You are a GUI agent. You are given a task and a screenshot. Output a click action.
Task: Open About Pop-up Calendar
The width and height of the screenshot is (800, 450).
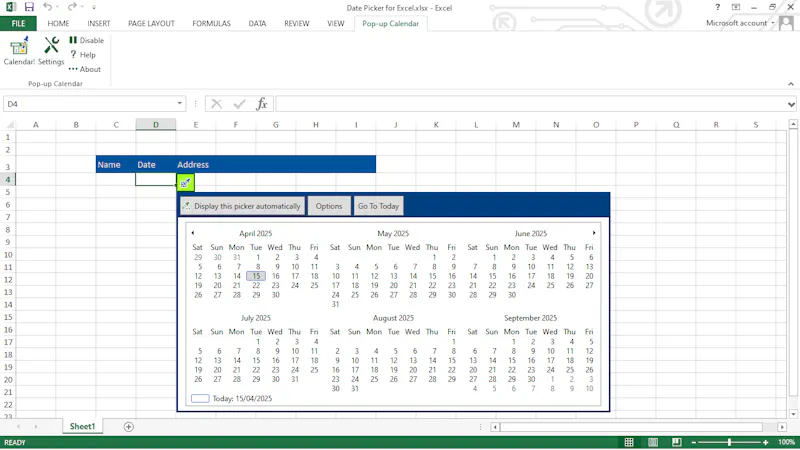pyautogui.click(x=85, y=69)
